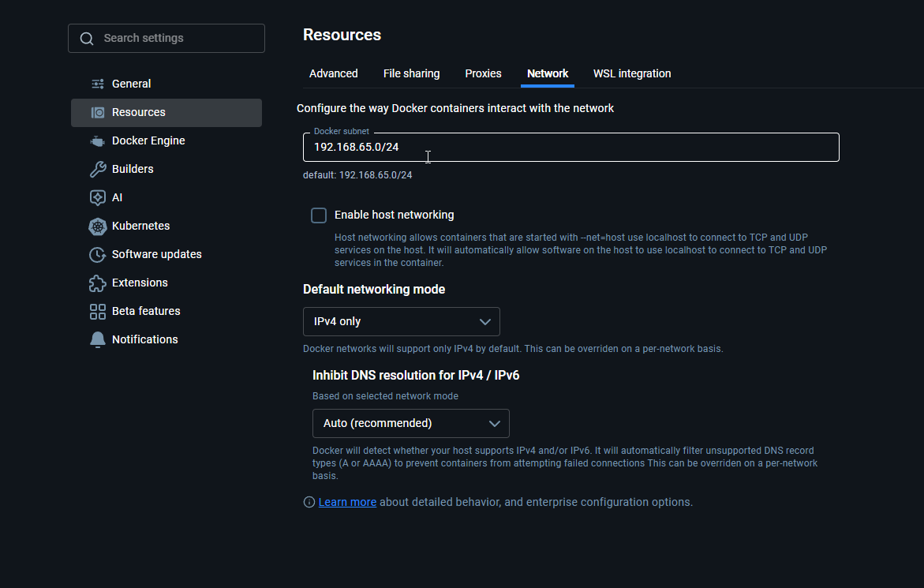Click the Builders wrench icon

(98, 169)
